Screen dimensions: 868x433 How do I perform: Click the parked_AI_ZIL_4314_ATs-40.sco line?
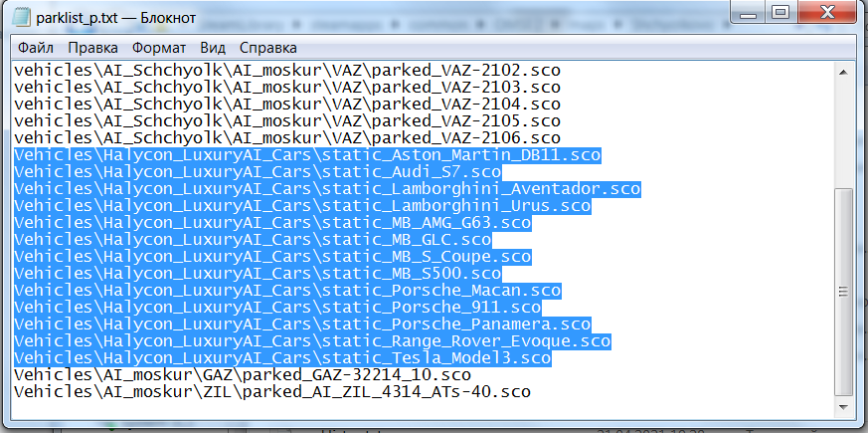pyautogui.click(x=272, y=391)
